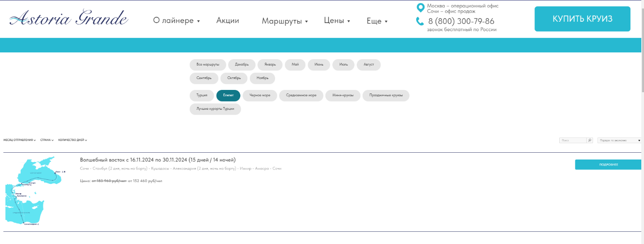644x244 pixels.
Task: Select the 'Май' month chip
Action: pyautogui.click(x=295, y=65)
